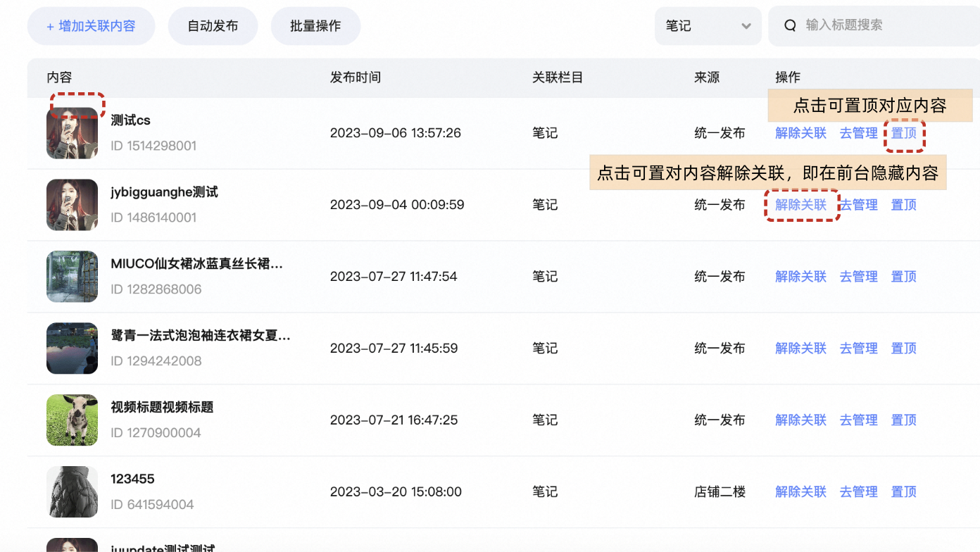
Task: Click ID 1270900004 text
Action: coord(156,434)
